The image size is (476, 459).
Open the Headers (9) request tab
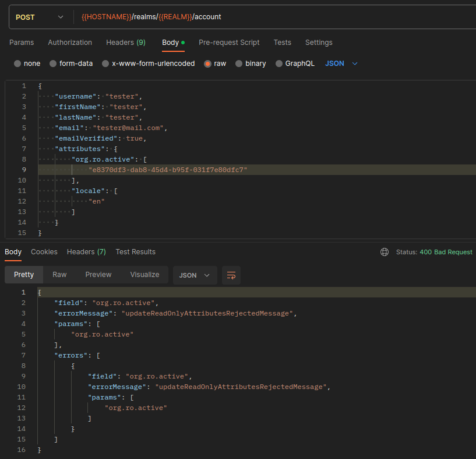coord(125,42)
